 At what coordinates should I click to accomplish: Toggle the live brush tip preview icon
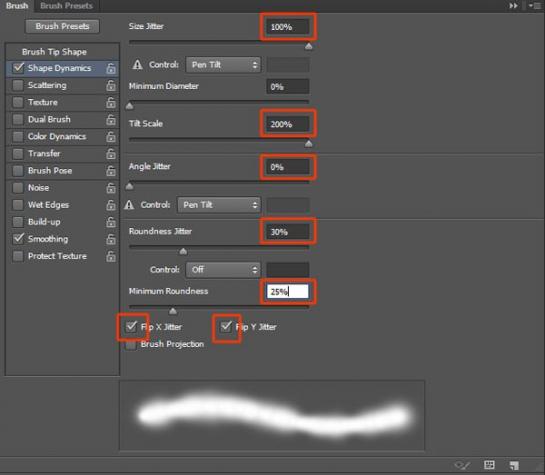462,465
